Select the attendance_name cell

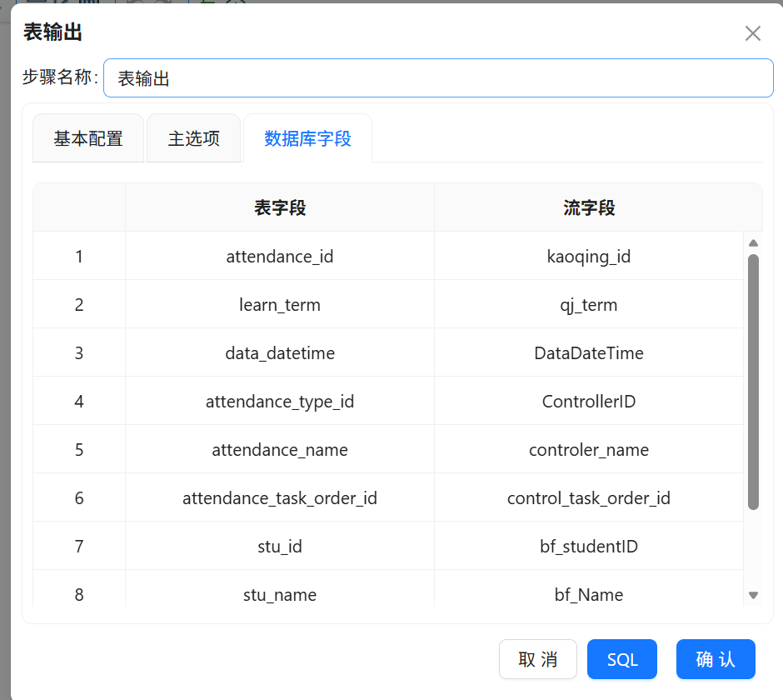pyautogui.click(x=280, y=449)
